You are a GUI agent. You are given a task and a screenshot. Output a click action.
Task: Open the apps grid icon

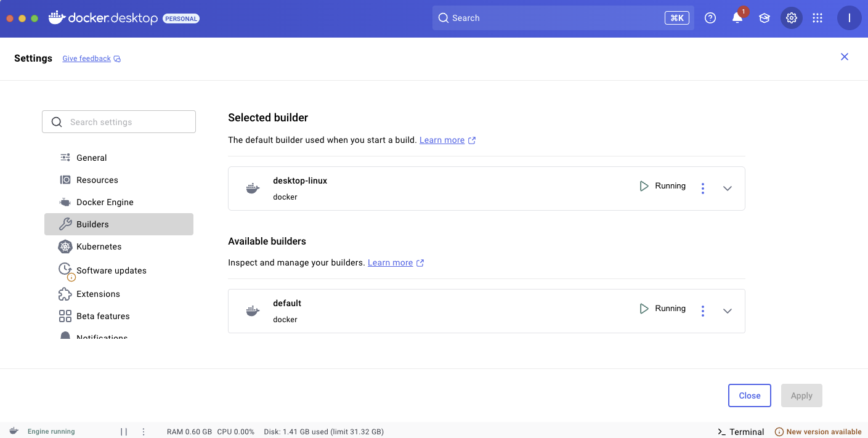[817, 18]
